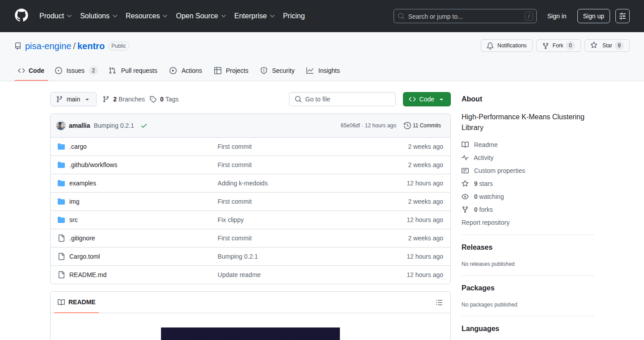Open the README outline list icon

(439, 302)
